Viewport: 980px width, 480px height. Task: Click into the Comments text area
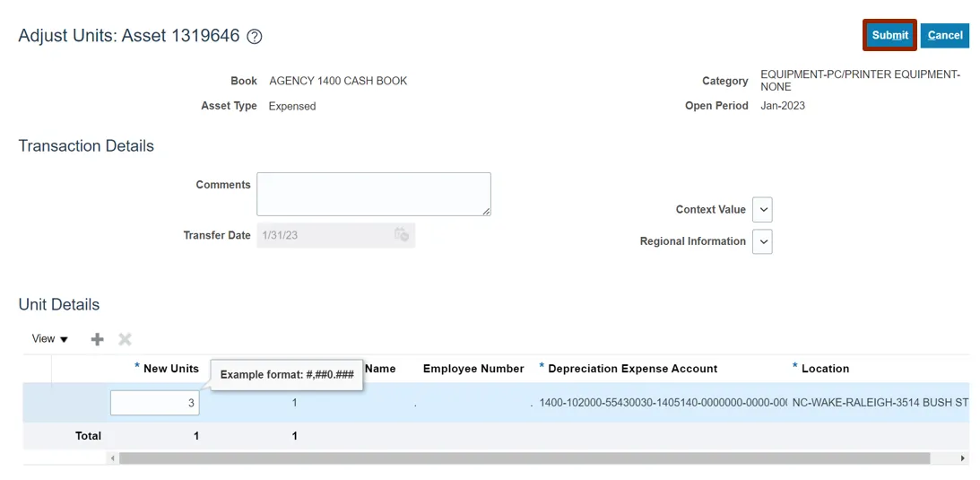tap(374, 195)
